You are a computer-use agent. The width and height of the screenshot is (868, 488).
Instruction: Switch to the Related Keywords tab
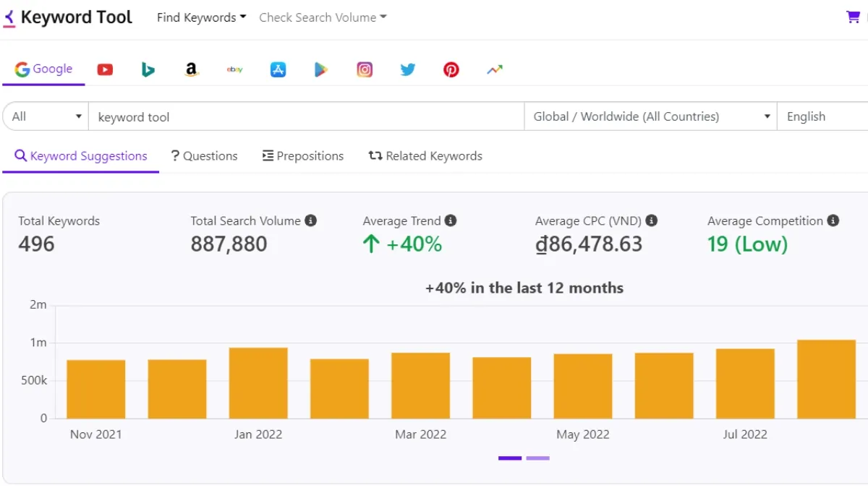(425, 155)
